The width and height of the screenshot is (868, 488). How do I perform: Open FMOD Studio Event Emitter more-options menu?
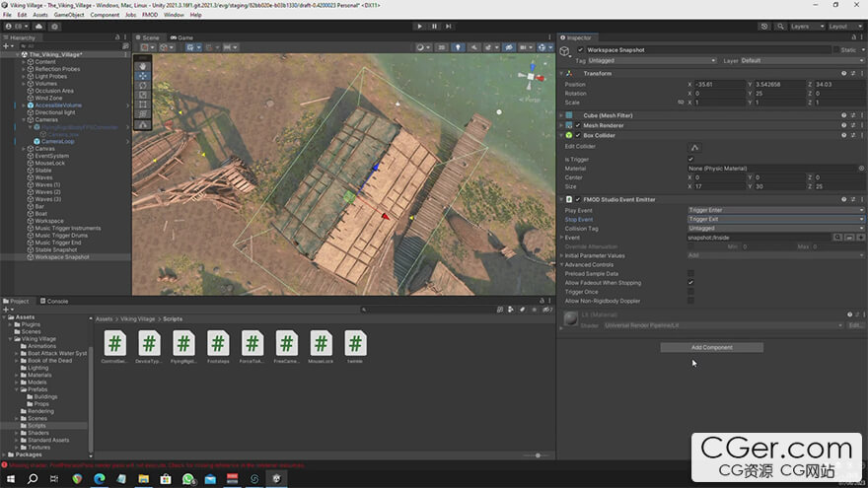coord(862,199)
